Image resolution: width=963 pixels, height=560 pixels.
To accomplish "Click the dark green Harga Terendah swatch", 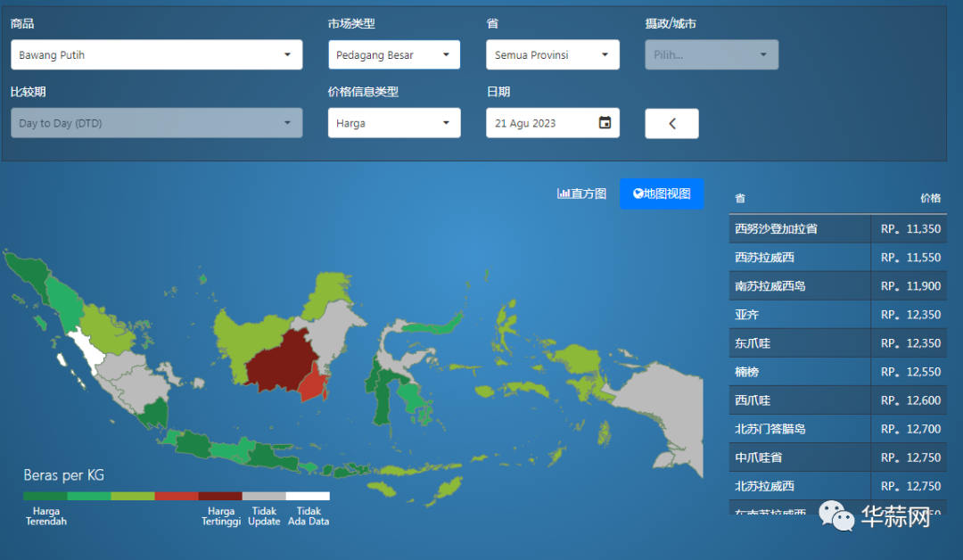I will click(45, 496).
